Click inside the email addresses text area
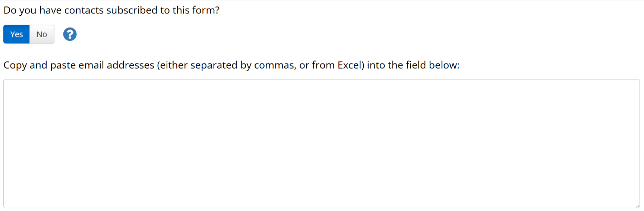Screen dimensions: 644x211 322,144
